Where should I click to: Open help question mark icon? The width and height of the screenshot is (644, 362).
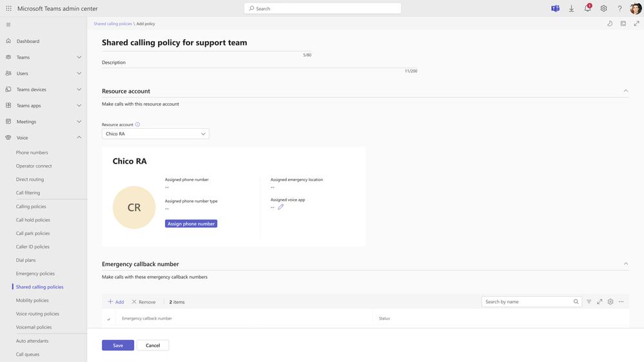pos(620,8)
